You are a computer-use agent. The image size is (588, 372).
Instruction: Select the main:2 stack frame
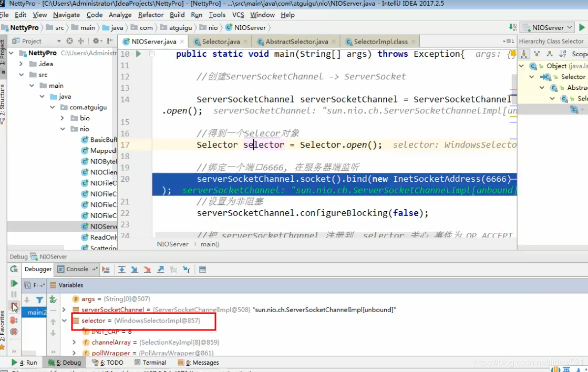(x=34, y=313)
